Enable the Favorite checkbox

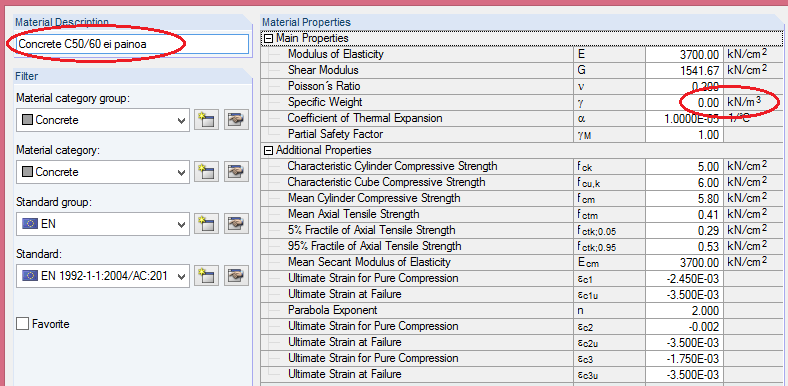[22, 324]
